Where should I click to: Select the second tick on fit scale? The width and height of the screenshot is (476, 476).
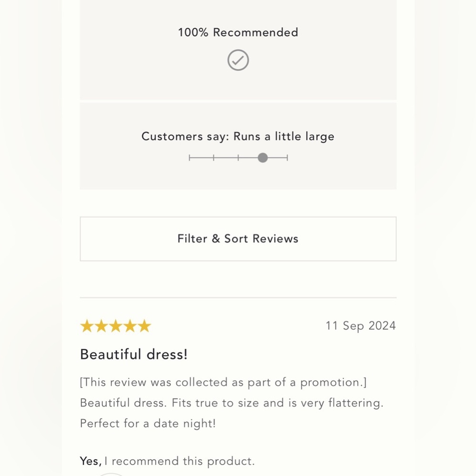214,158
